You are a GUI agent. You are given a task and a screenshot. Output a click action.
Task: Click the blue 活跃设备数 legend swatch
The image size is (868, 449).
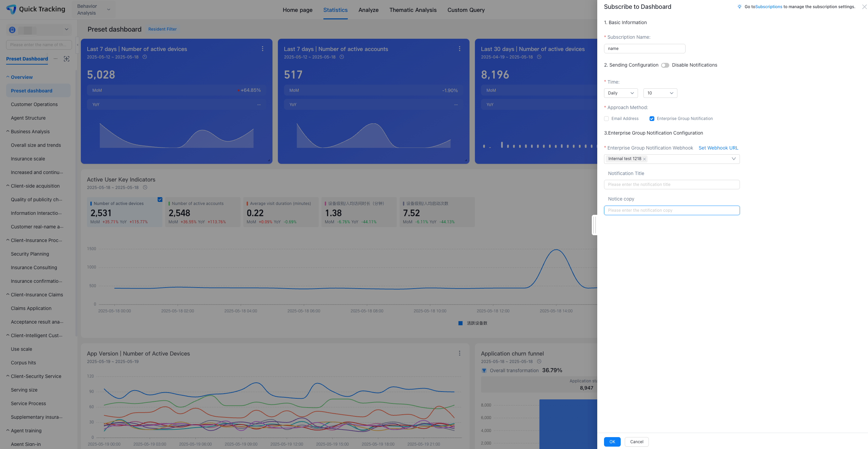coord(460,323)
